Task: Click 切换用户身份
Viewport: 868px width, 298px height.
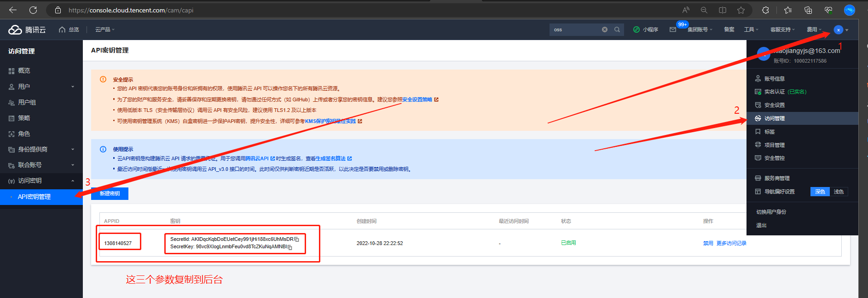Action: point(771,212)
